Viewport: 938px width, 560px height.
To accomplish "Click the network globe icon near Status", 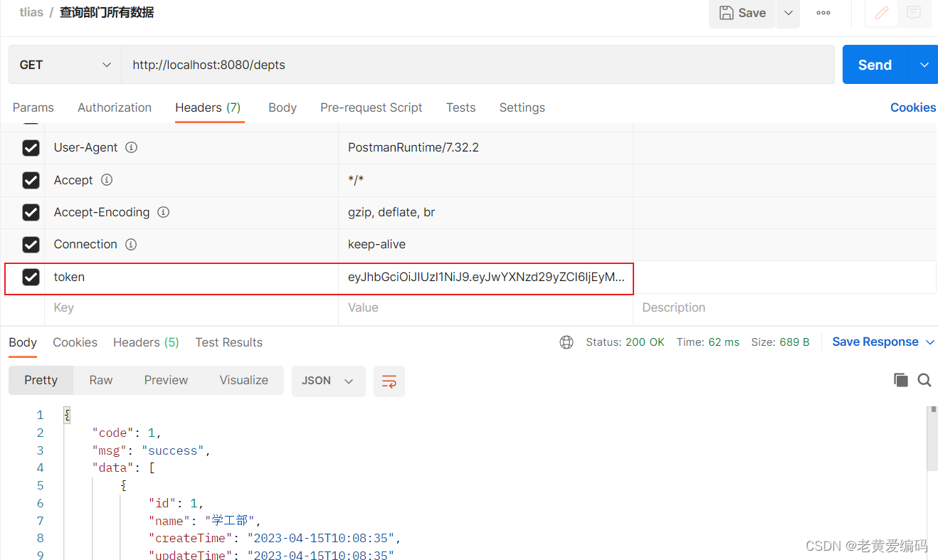I will [x=566, y=342].
